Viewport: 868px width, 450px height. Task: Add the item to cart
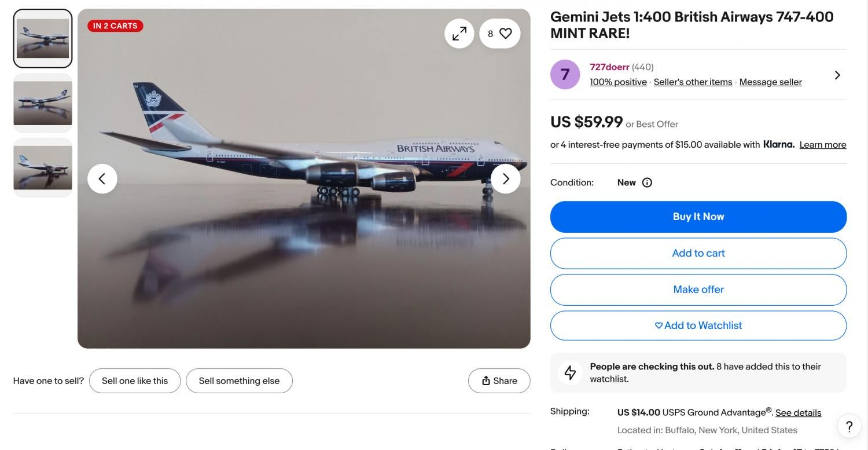(x=698, y=253)
